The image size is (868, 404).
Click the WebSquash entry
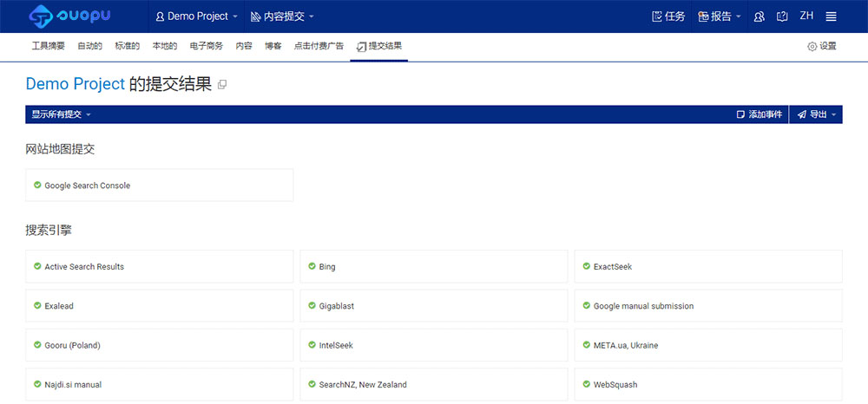point(708,384)
